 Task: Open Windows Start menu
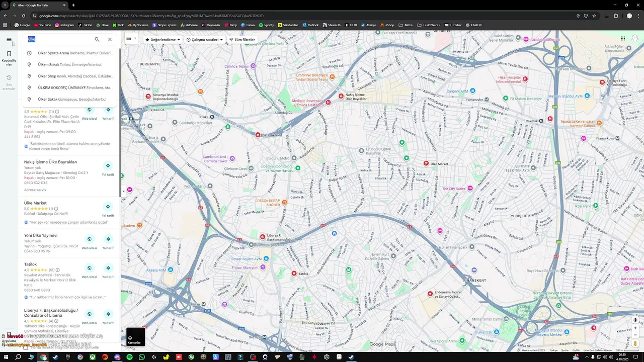6,357
